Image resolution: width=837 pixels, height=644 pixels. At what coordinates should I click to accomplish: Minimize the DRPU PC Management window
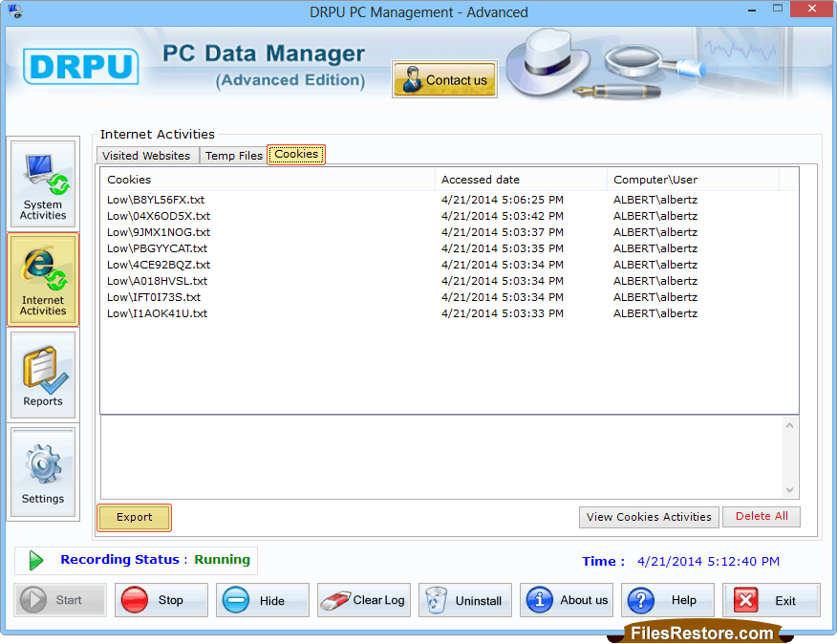pos(752,10)
